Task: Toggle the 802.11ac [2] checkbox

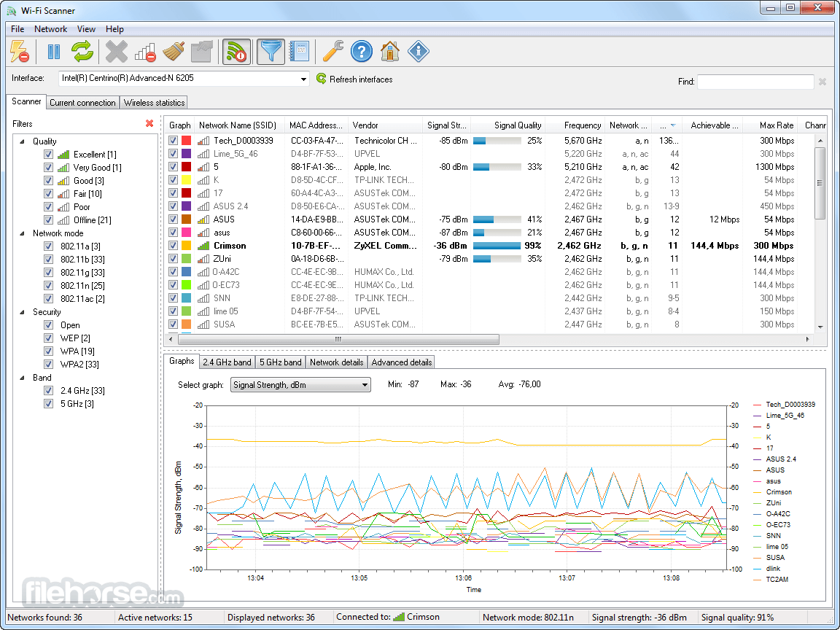Action: click(x=48, y=299)
